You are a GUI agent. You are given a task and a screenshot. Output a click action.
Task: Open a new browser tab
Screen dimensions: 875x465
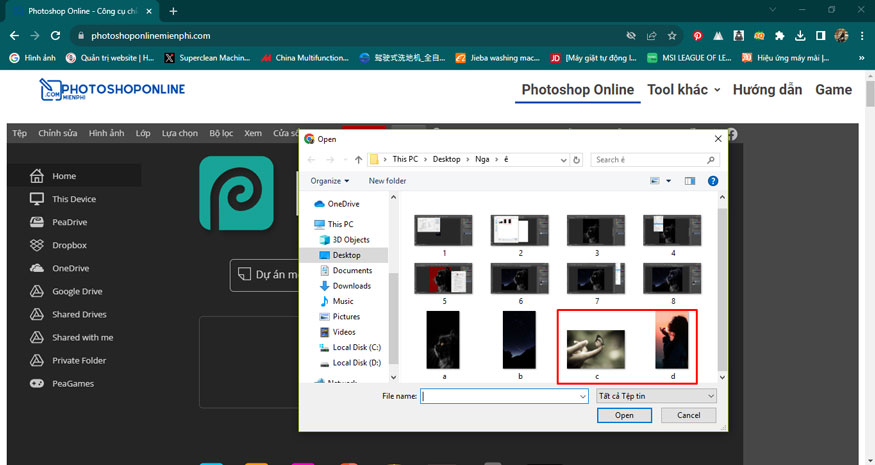[173, 11]
